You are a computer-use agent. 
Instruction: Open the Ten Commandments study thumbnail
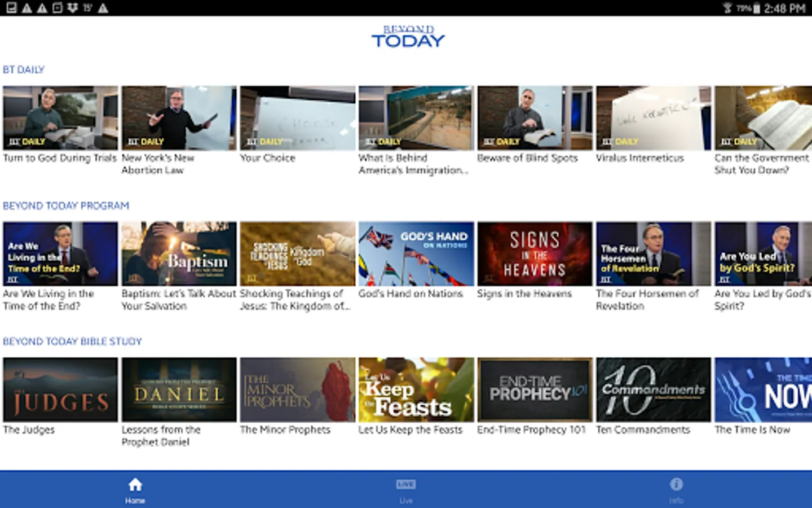click(654, 389)
